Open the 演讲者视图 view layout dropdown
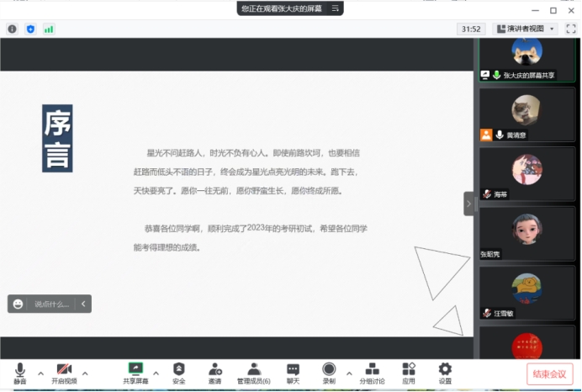Screen dimensions: 582x392 point(525,29)
